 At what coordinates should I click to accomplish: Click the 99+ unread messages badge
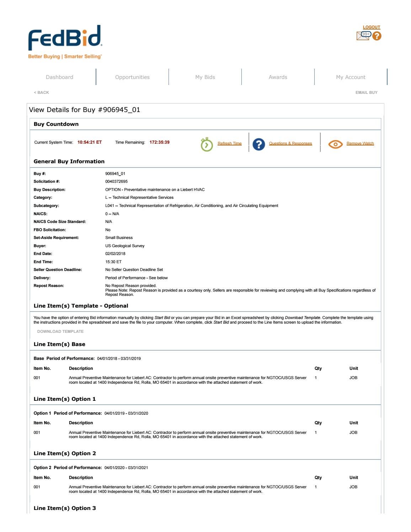pyautogui.click(x=366, y=34)
